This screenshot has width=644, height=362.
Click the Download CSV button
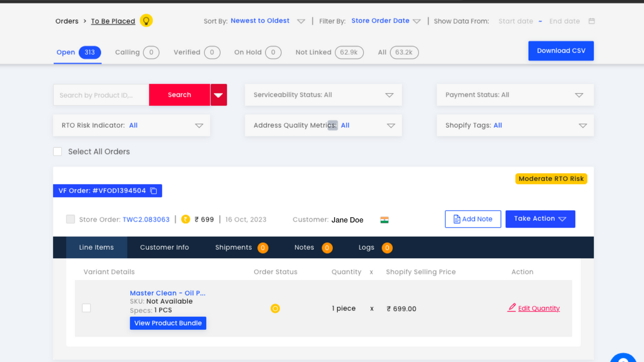tap(561, 51)
